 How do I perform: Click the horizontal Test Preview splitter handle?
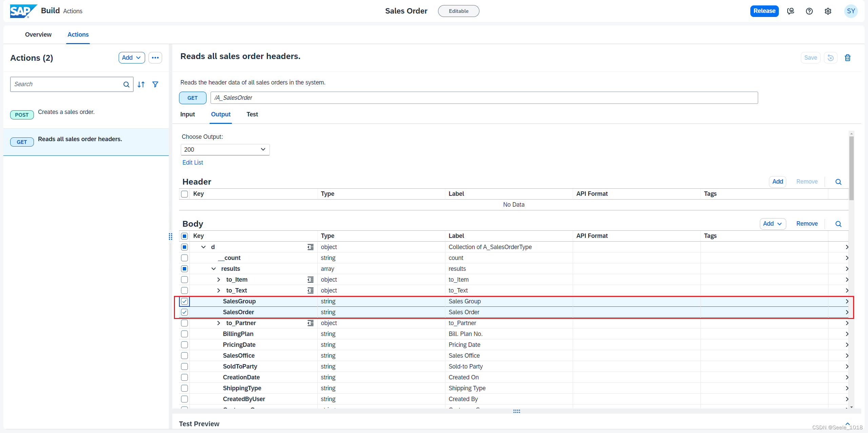pyautogui.click(x=517, y=411)
